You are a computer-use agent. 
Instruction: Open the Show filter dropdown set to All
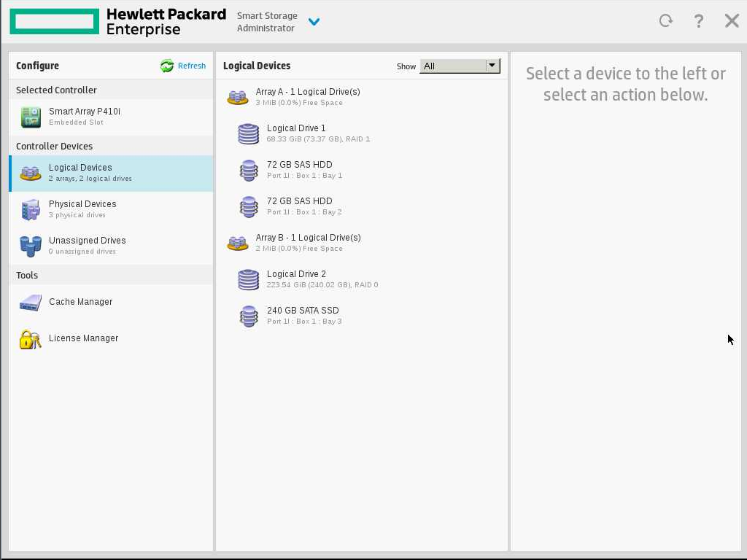coord(460,66)
